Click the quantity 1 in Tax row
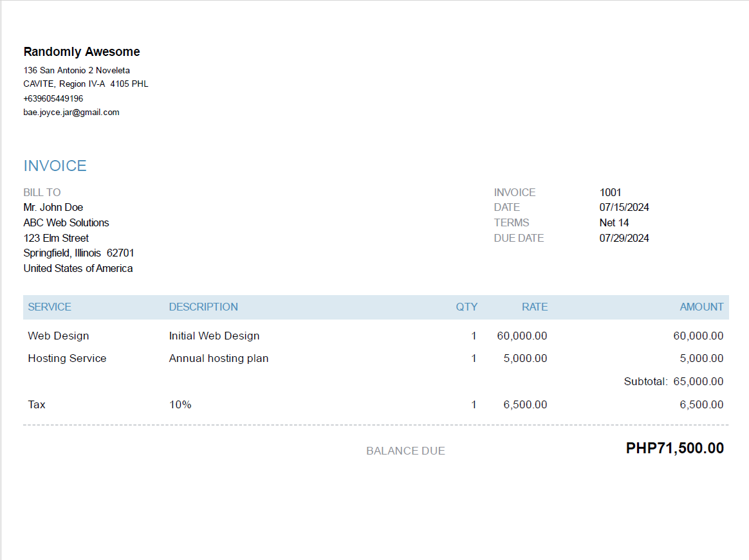The width and height of the screenshot is (749, 560). 474,404
